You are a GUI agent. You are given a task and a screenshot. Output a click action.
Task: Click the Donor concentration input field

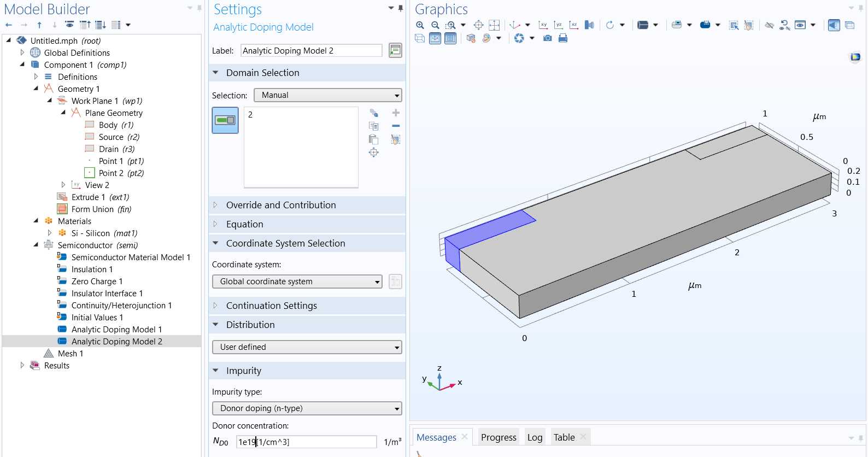(x=307, y=442)
